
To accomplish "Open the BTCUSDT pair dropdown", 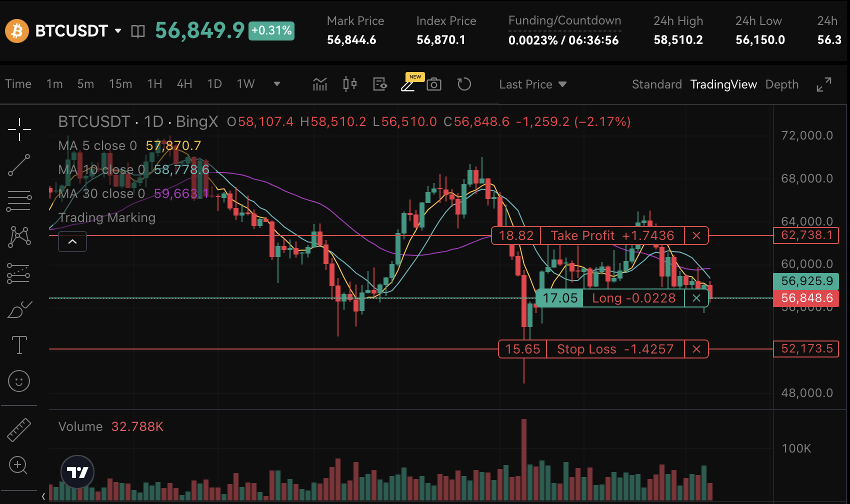I will tap(118, 31).
